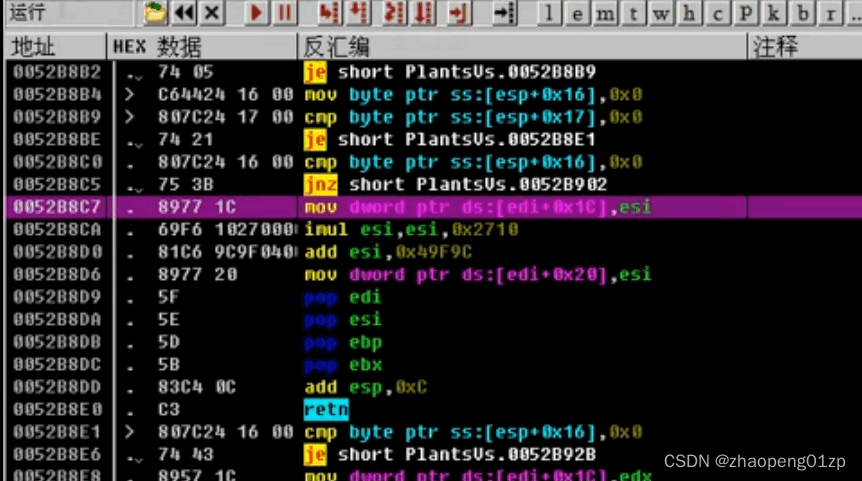Select the pop ebp instruction

tap(342, 342)
